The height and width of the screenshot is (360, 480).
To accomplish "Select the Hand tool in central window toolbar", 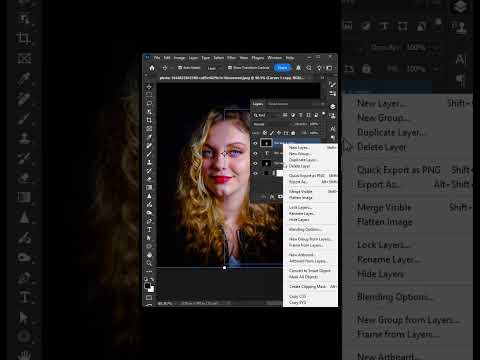I will (x=149, y=255).
